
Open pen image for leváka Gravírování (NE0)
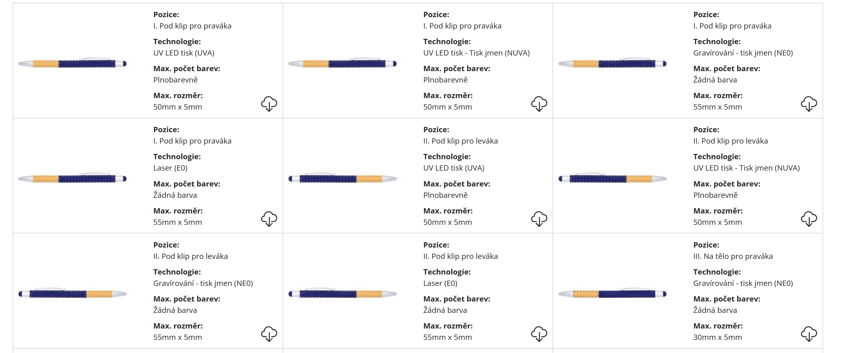click(x=72, y=294)
